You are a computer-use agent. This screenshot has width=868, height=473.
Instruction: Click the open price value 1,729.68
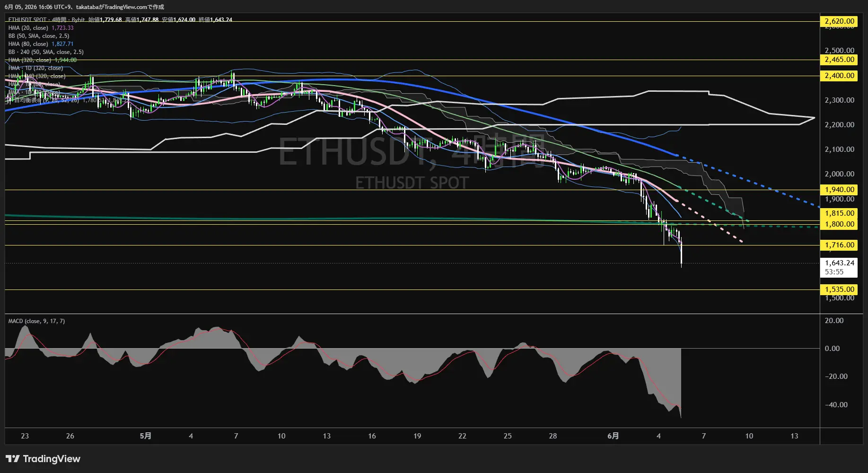[x=111, y=20]
